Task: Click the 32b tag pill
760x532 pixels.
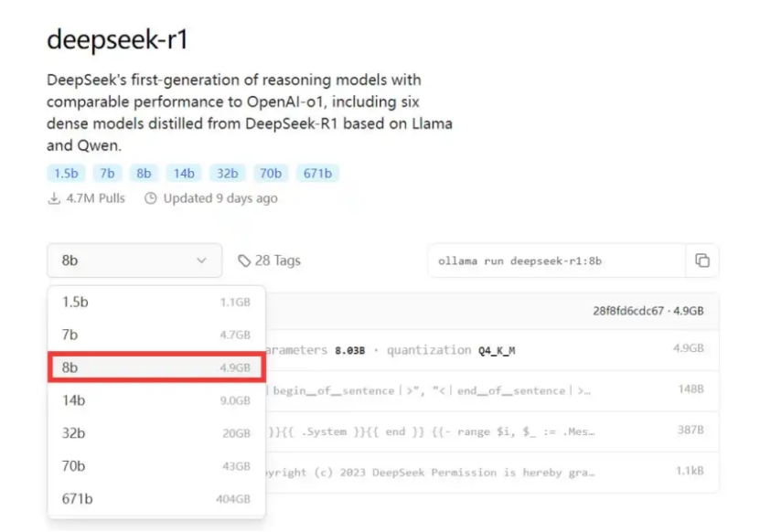Action: (228, 174)
